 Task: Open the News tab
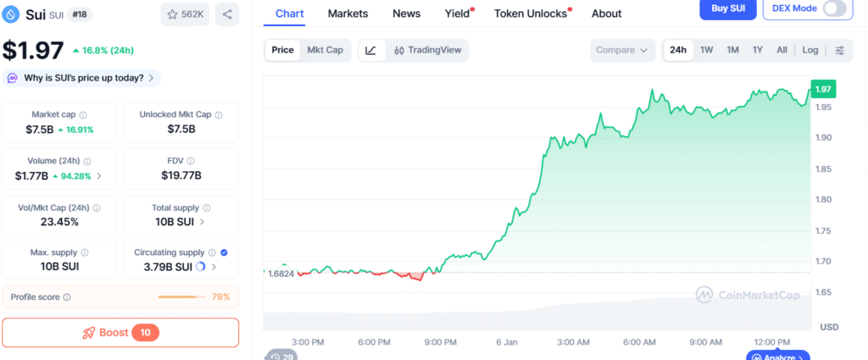pyautogui.click(x=406, y=14)
